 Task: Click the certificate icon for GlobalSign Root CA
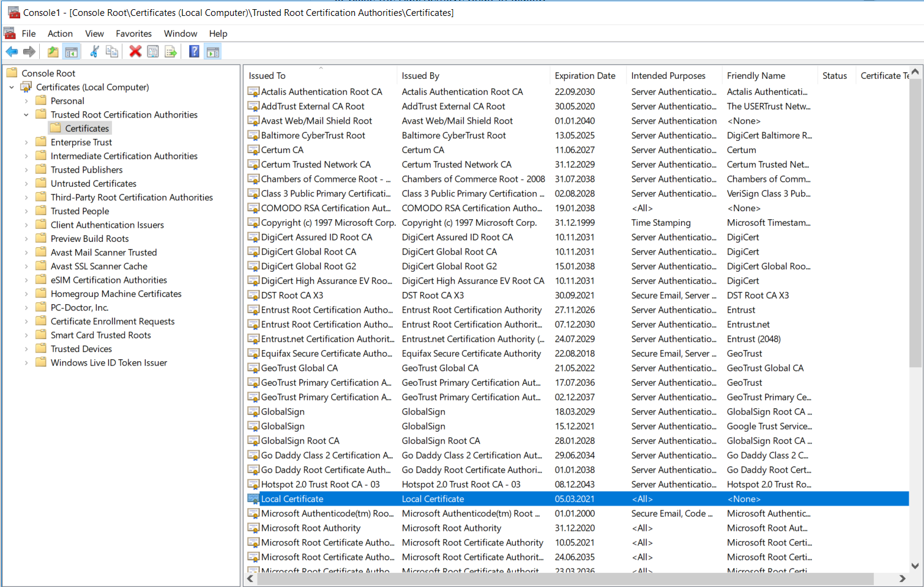pos(253,441)
